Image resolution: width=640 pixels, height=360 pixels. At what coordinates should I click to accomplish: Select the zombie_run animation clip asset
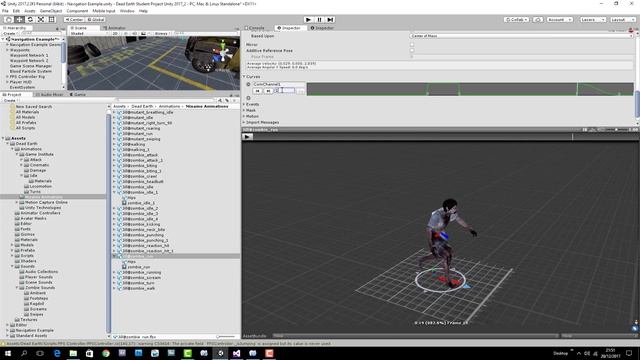point(139,267)
